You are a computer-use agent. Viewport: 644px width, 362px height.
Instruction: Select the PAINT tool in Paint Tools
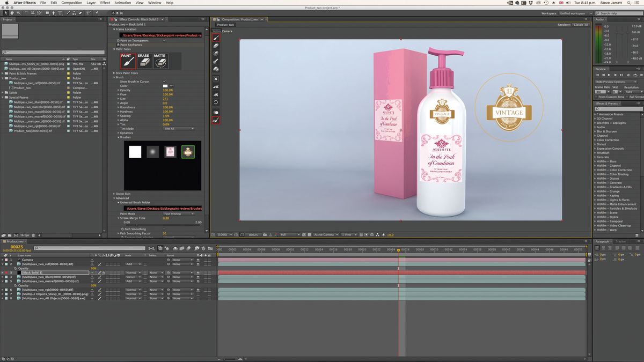(x=128, y=61)
